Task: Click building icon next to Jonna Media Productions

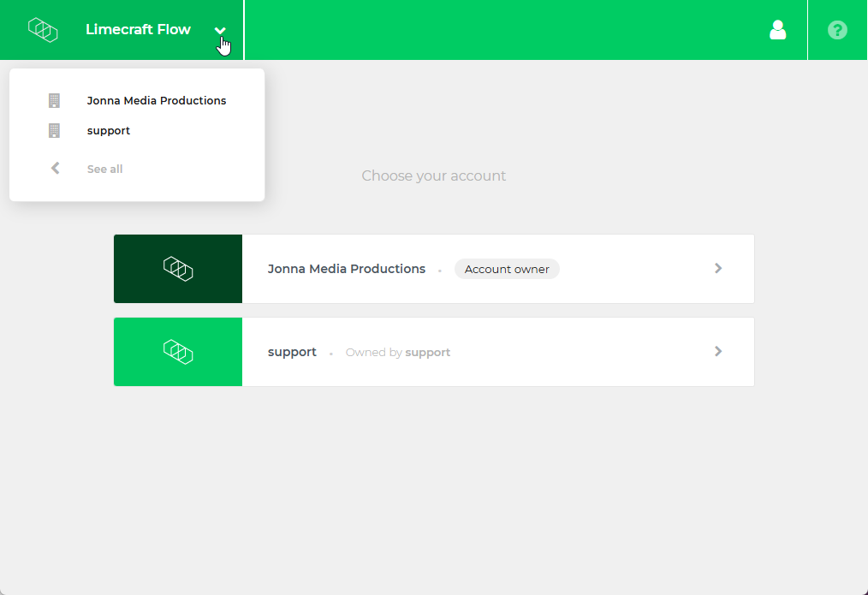Action: pos(54,100)
